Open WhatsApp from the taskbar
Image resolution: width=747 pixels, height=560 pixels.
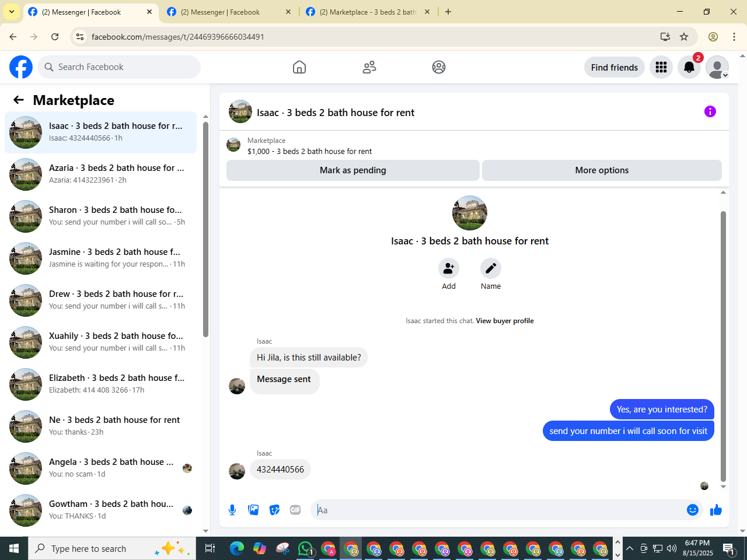(305, 548)
